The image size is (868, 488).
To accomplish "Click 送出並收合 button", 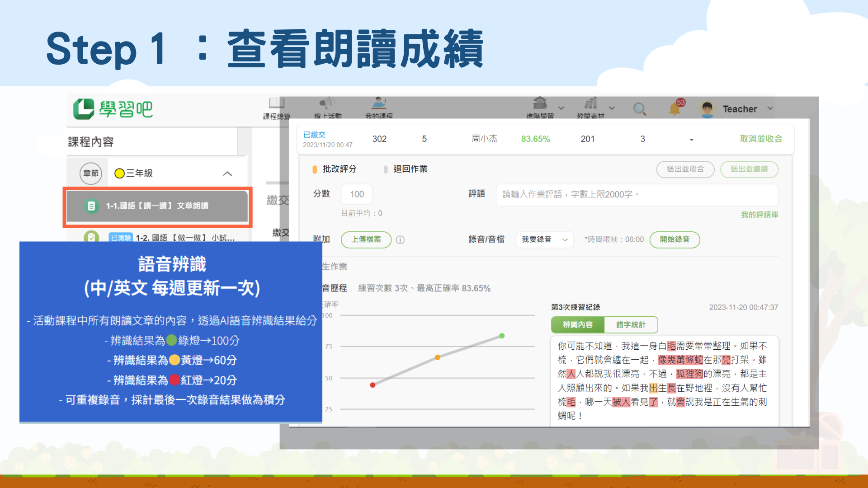I will click(685, 169).
